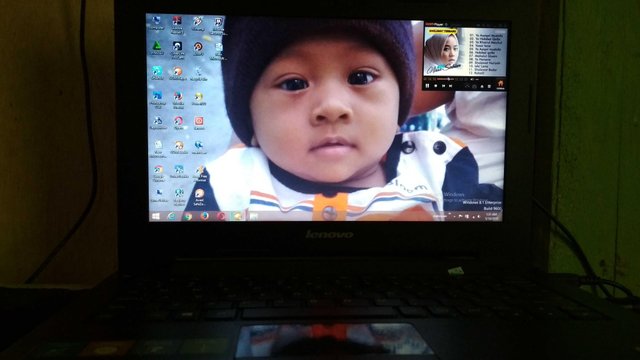Adjust the media player volume slider
The image size is (640, 360).
tap(476, 79)
